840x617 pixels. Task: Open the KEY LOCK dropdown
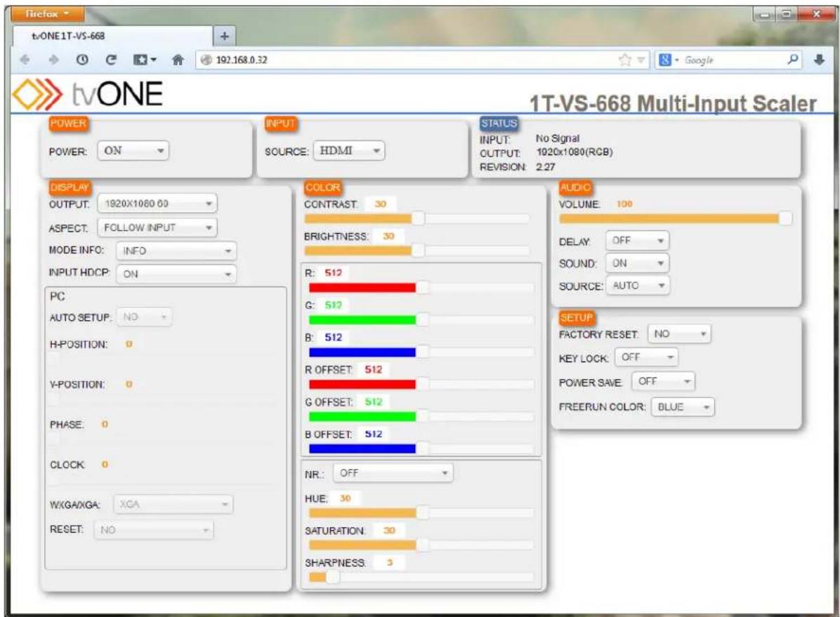pyautogui.click(x=647, y=357)
